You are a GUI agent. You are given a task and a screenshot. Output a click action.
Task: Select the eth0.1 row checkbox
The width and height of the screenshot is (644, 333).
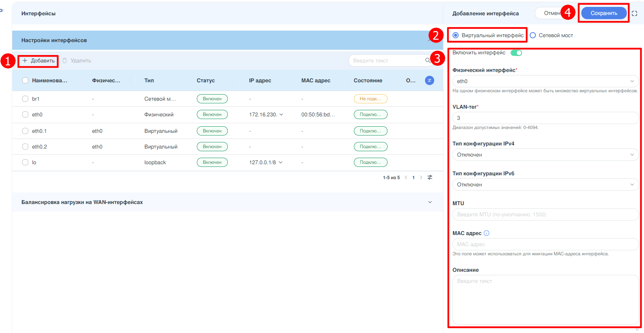(x=25, y=131)
